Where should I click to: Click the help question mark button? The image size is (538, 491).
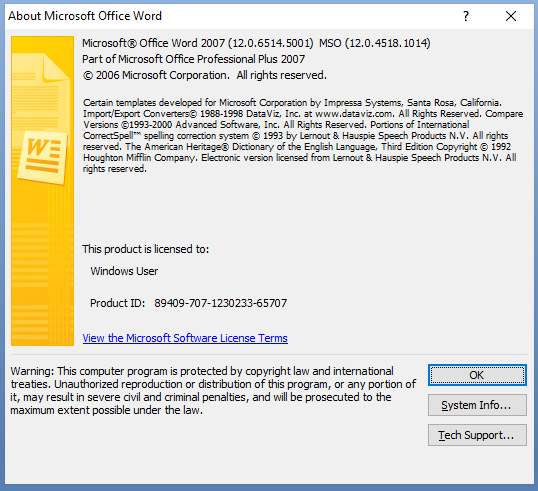(466, 16)
